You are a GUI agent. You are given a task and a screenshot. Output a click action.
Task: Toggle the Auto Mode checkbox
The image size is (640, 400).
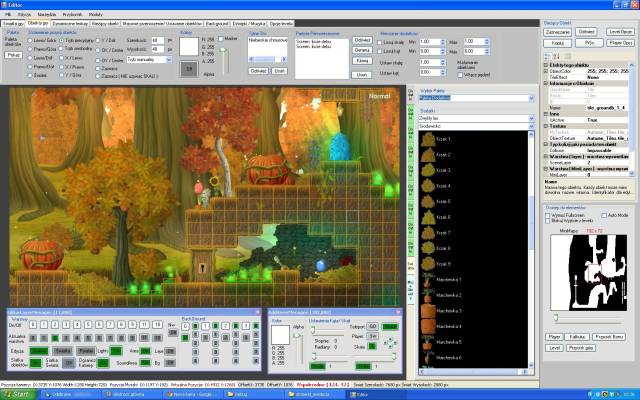pyautogui.click(x=604, y=215)
